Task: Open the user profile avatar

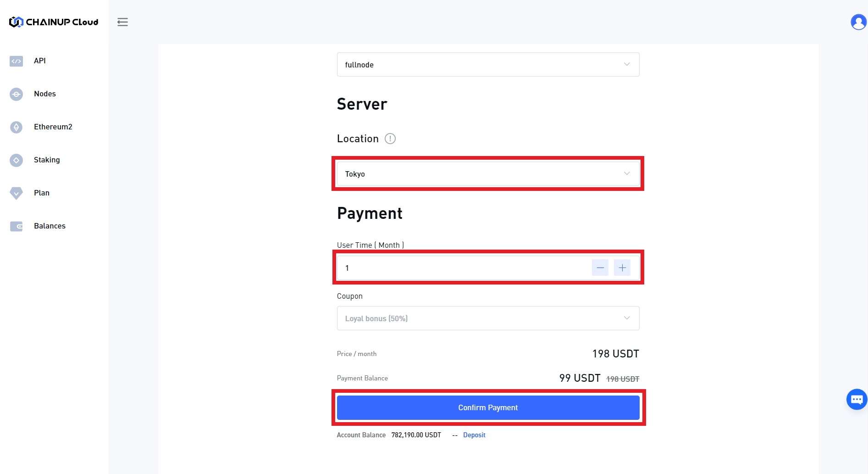Action: tap(858, 22)
